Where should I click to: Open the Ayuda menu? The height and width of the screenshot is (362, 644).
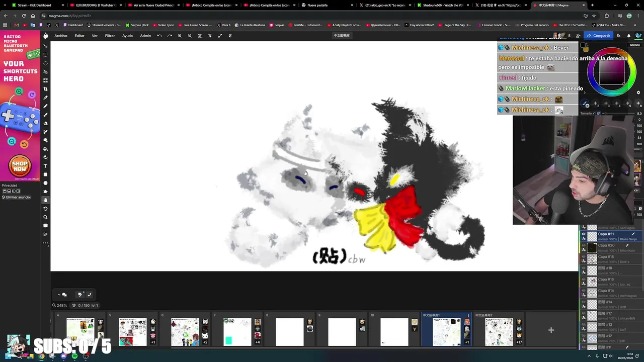(x=127, y=36)
